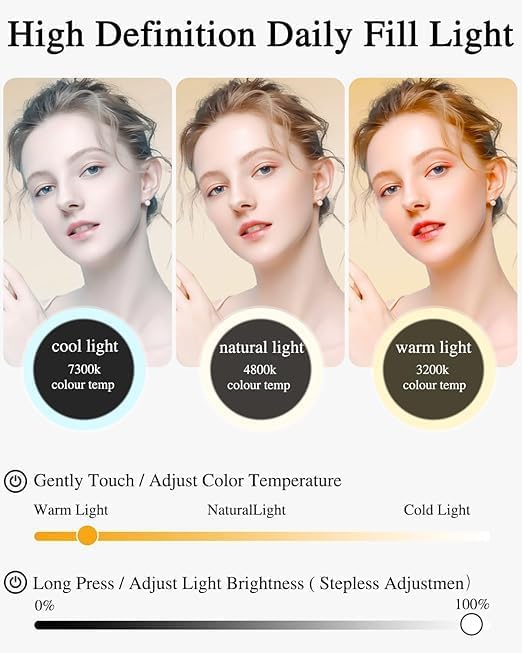The height and width of the screenshot is (653, 522).
Task: Click the power icon beside Gently Touch
Action: pyautogui.click(x=15, y=481)
